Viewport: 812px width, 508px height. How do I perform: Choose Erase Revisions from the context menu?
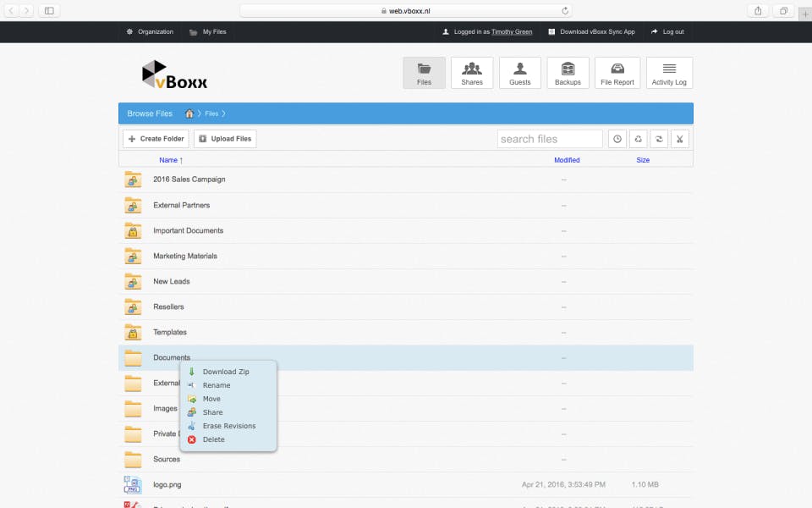pos(229,426)
